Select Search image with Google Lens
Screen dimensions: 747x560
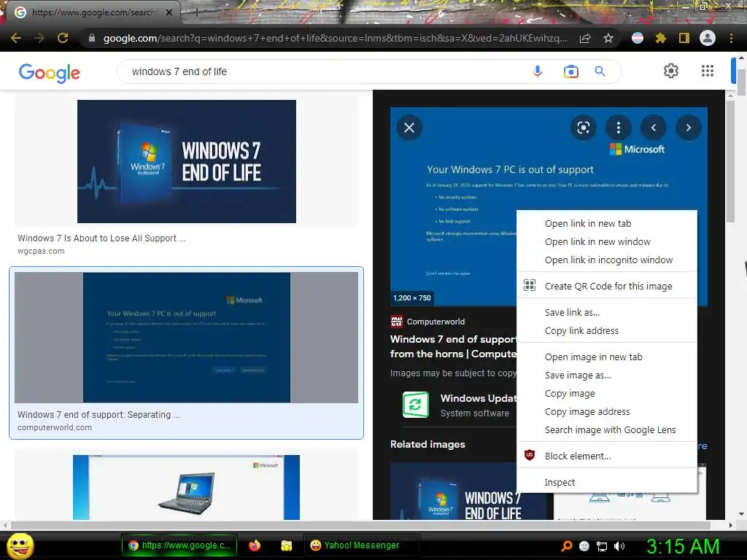coord(606,430)
